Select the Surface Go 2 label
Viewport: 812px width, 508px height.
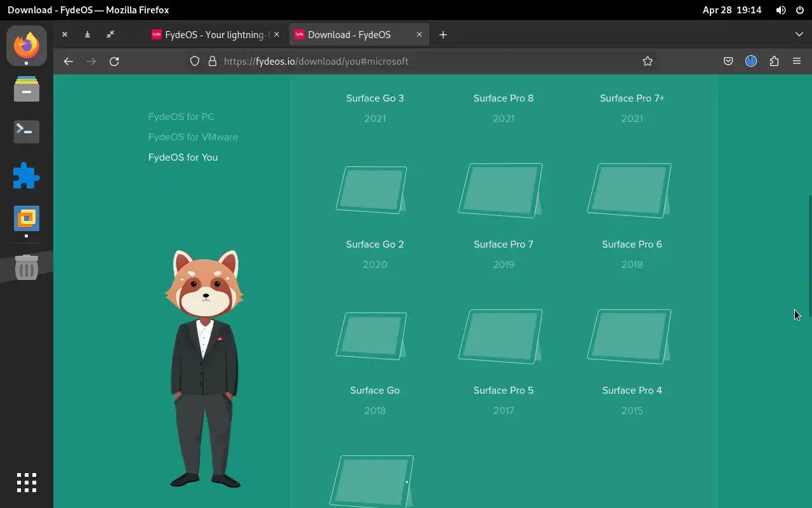click(x=375, y=244)
